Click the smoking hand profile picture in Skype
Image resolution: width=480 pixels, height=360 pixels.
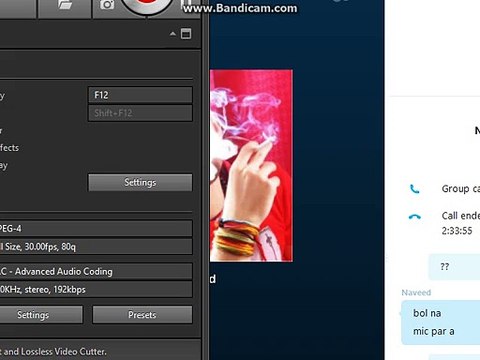(x=251, y=166)
